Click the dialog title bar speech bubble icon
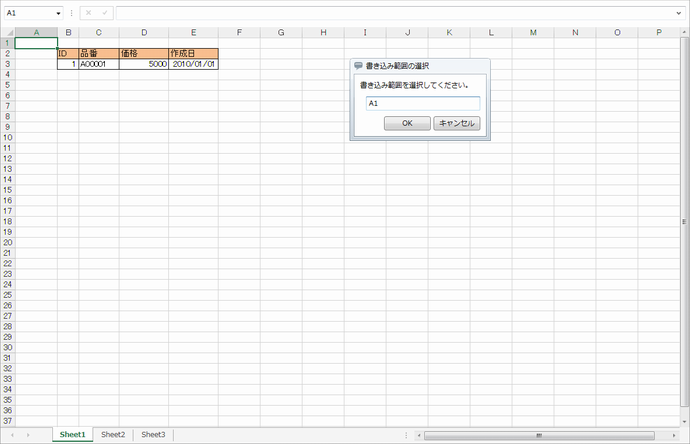The image size is (690, 444). coord(358,66)
